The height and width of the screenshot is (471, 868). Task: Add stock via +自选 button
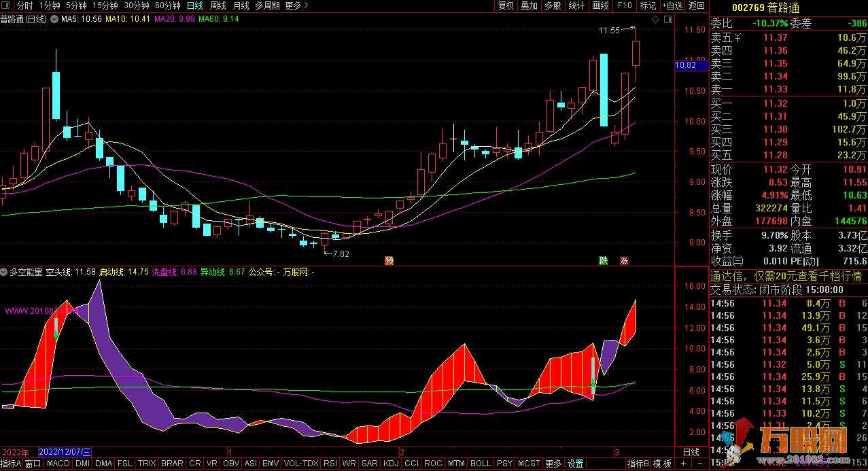click(x=672, y=5)
